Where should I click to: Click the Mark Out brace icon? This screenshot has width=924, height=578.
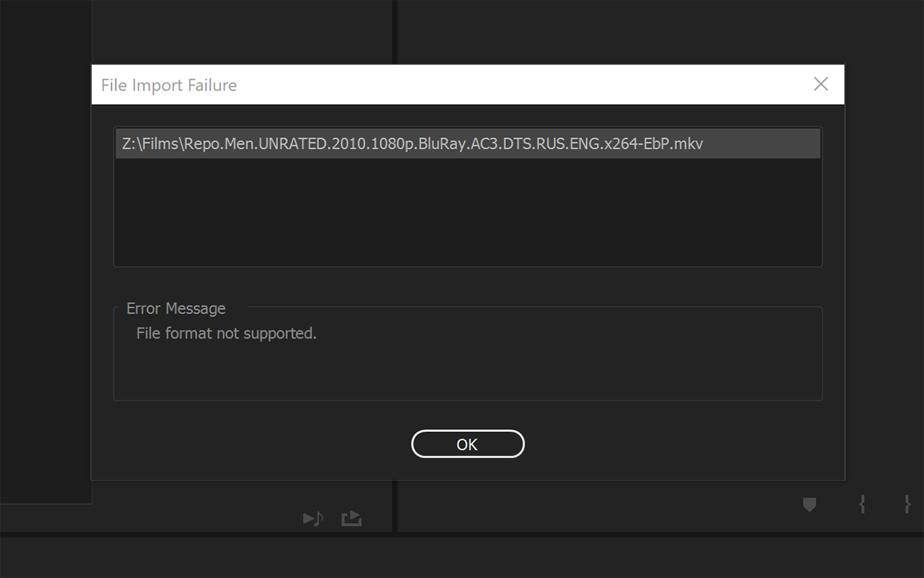[x=907, y=504]
